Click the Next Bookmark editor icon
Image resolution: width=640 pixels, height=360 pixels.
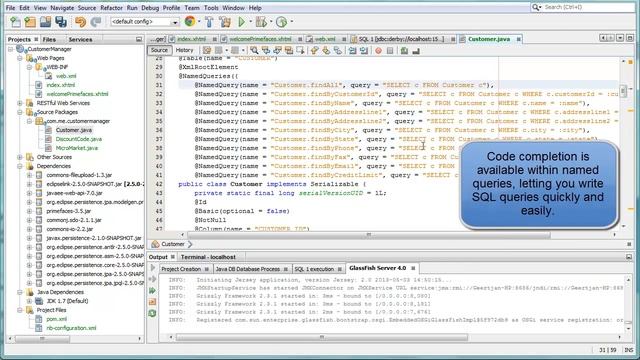(x=326, y=51)
